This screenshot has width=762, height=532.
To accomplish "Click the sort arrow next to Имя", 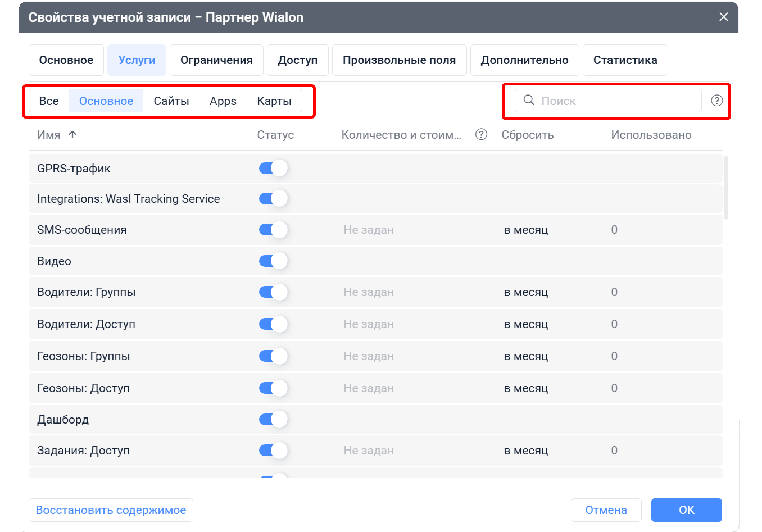I will 72,134.
